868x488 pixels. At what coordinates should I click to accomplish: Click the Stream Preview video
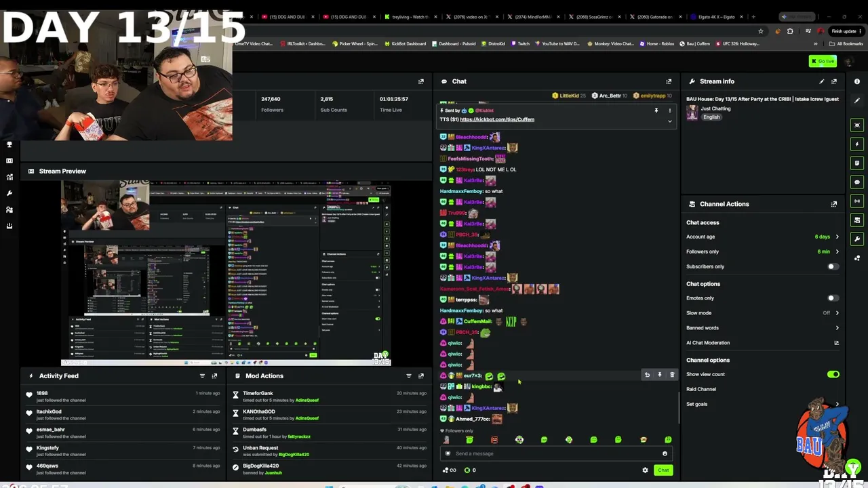[226, 272]
